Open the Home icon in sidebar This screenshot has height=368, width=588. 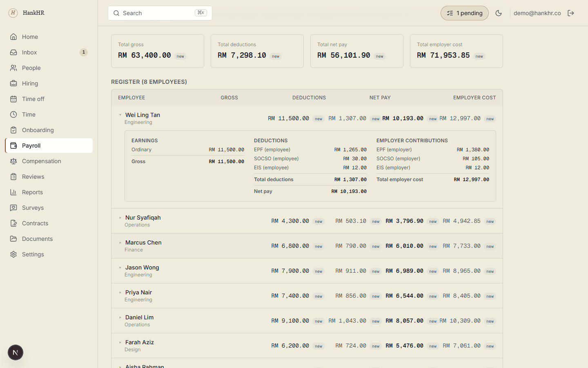coord(13,37)
